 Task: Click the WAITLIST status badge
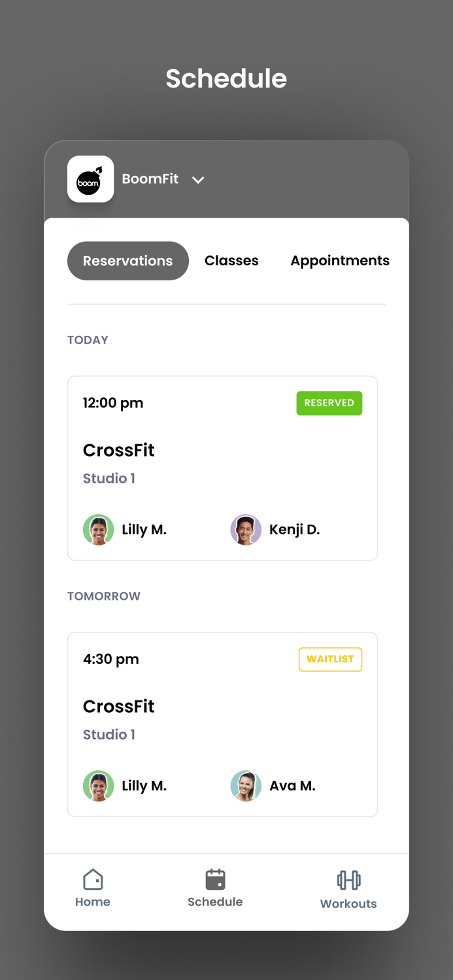[330, 659]
